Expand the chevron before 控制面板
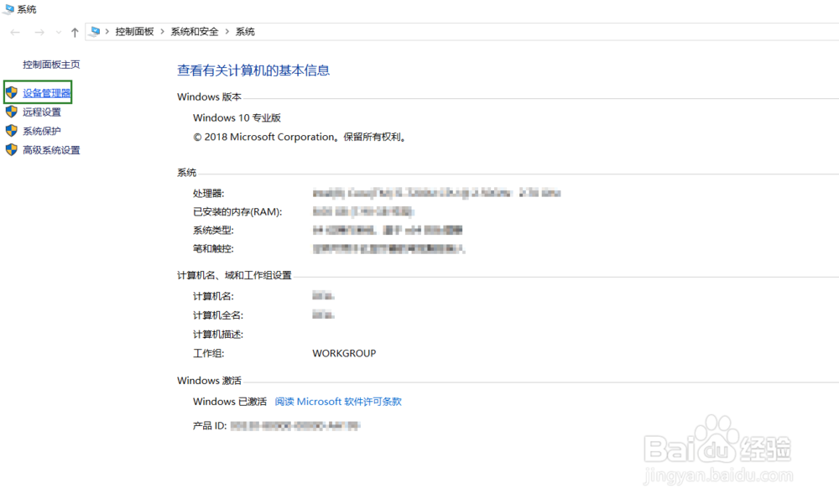The image size is (839, 504). click(107, 32)
